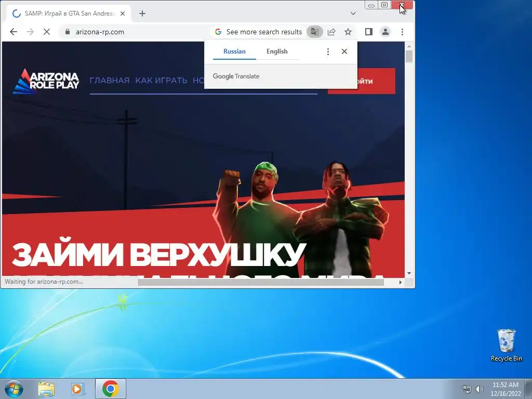Go back to the previous page
532x399 pixels.
(x=13, y=32)
